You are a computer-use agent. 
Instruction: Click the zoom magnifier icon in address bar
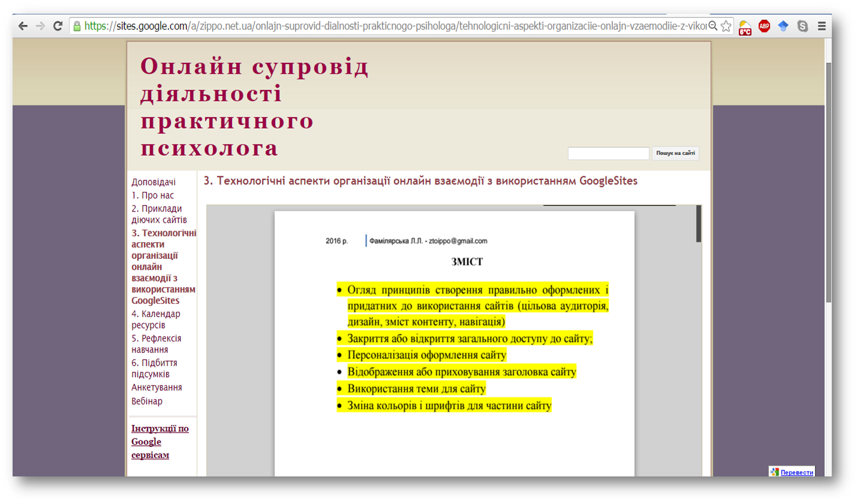click(713, 26)
